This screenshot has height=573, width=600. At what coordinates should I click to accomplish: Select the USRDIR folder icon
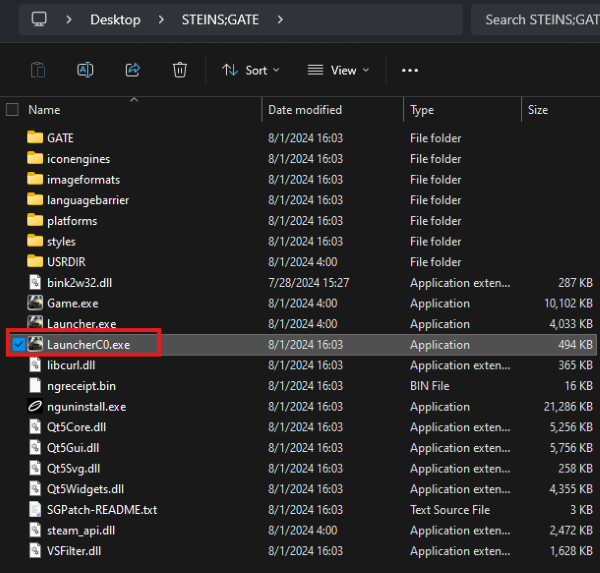[x=35, y=261]
